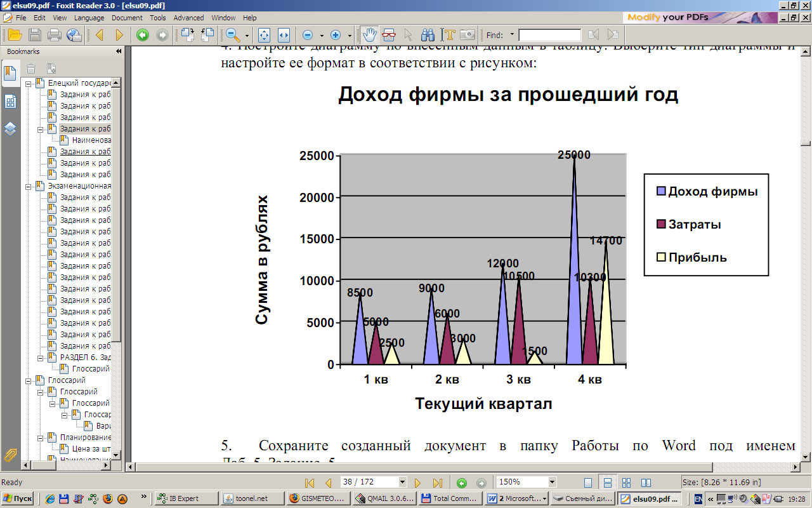
Task: Click the green Previous View back button
Action: point(143,35)
